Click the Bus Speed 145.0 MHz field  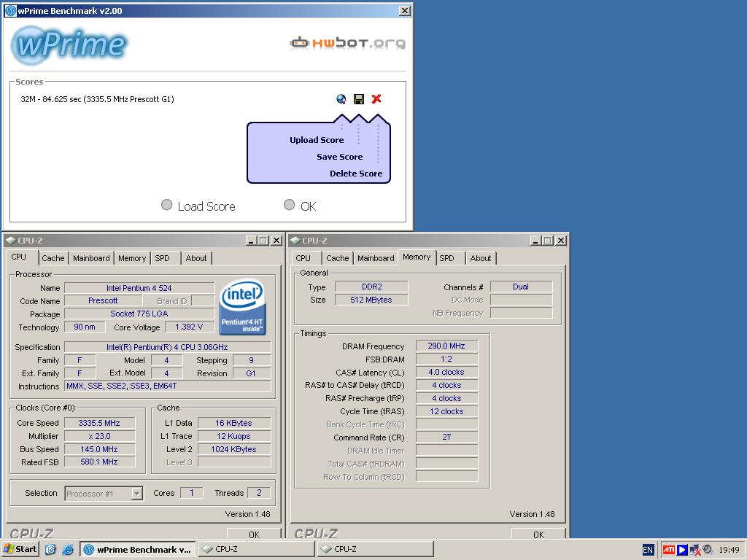[x=99, y=449]
